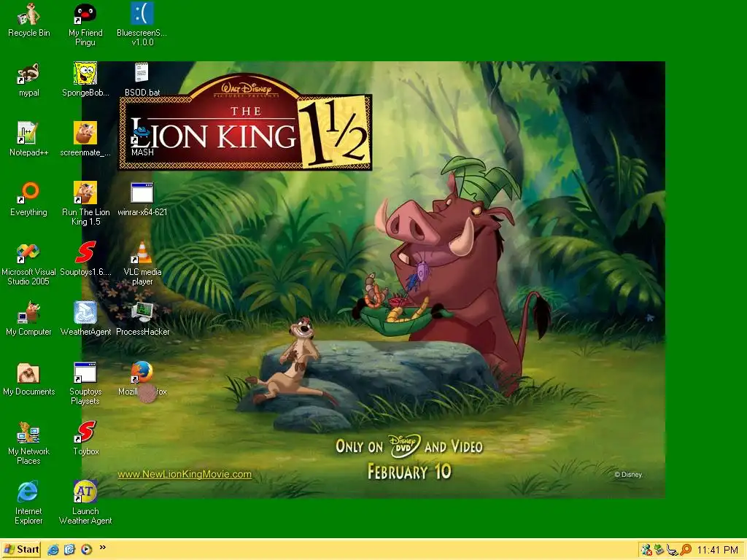Expand the Quick Launch overflow chevron
The height and width of the screenshot is (560, 747).
[x=102, y=548]
